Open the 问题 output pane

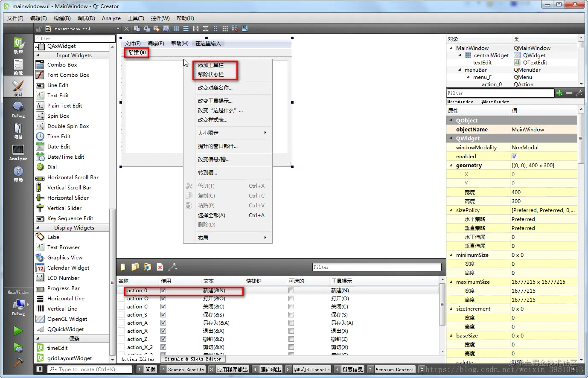146,369
